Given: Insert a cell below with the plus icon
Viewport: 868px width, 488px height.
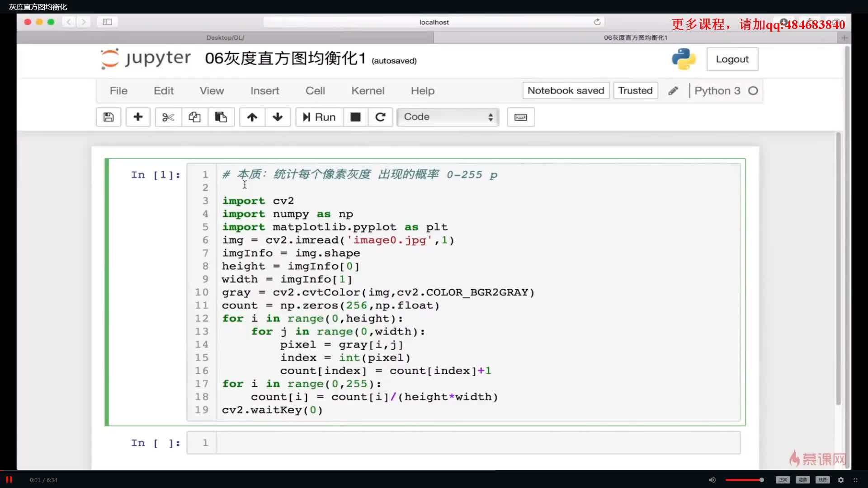Looking at the screenshot, I should pos(138,117).
